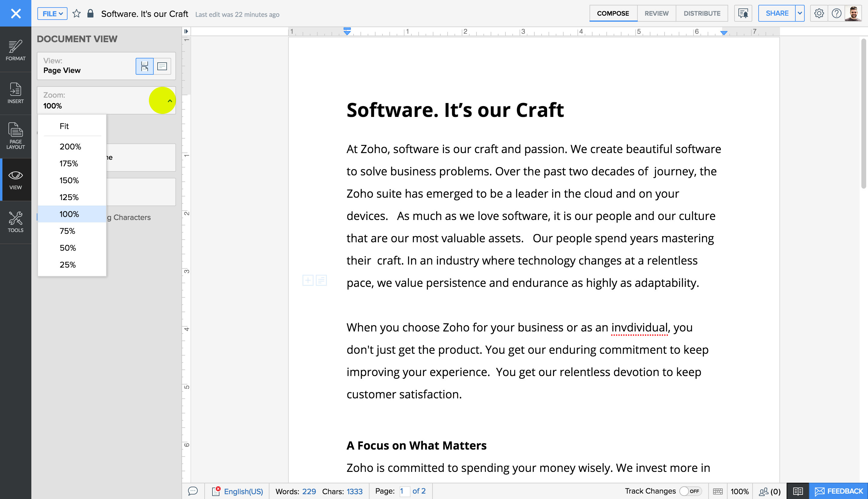Expand the SHARE options arrow

800,13
